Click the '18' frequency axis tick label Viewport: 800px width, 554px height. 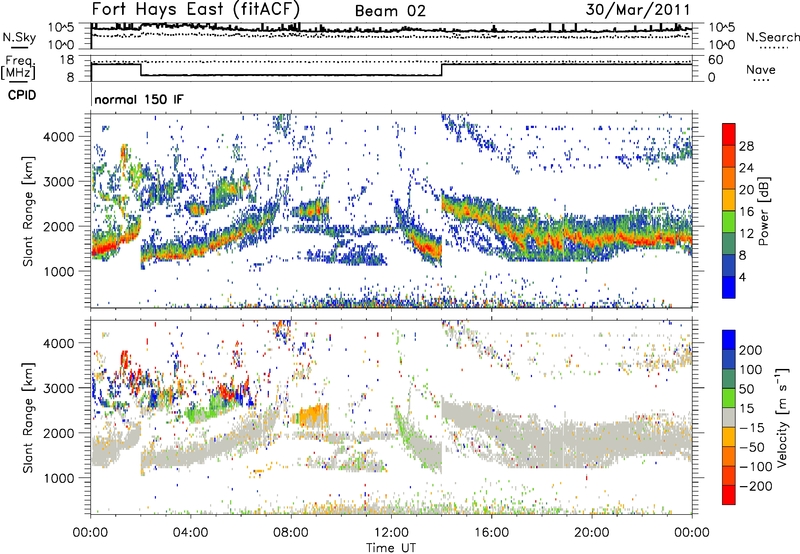click(x=67, y=60)
